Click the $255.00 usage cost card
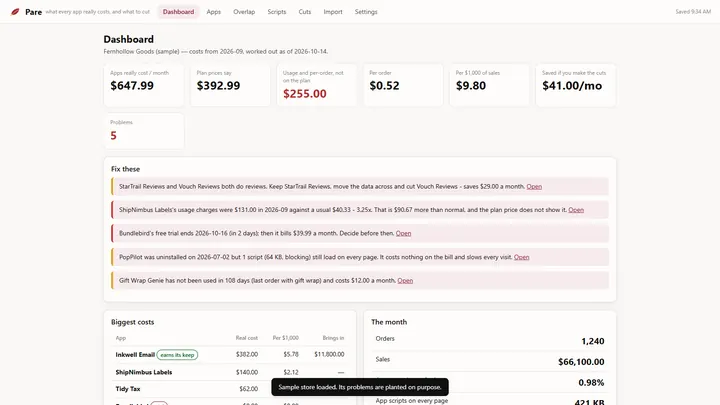The image size is (720, 405). 317,85
